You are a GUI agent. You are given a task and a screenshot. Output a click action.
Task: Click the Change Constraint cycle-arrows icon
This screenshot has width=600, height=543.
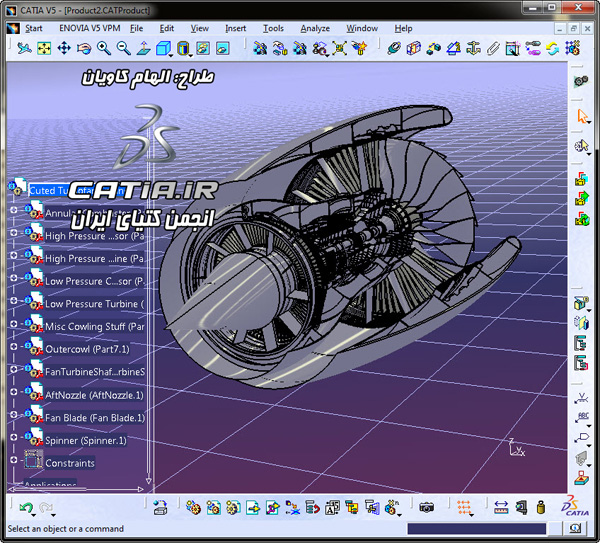point(553,49)
